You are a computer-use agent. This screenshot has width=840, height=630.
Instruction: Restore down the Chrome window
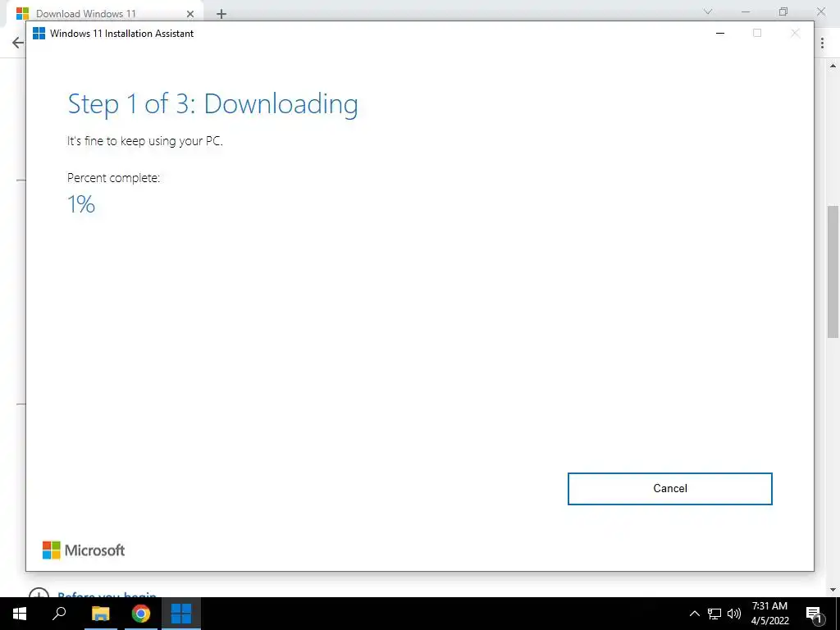point(783,11)
